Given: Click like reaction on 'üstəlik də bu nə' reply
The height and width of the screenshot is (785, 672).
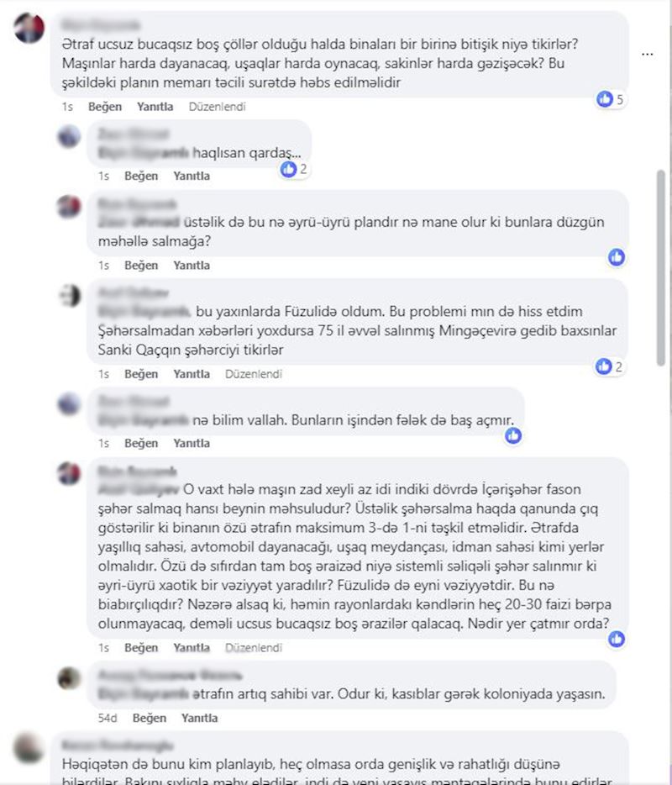Looking at the screenshot, I should coord(617,257).
